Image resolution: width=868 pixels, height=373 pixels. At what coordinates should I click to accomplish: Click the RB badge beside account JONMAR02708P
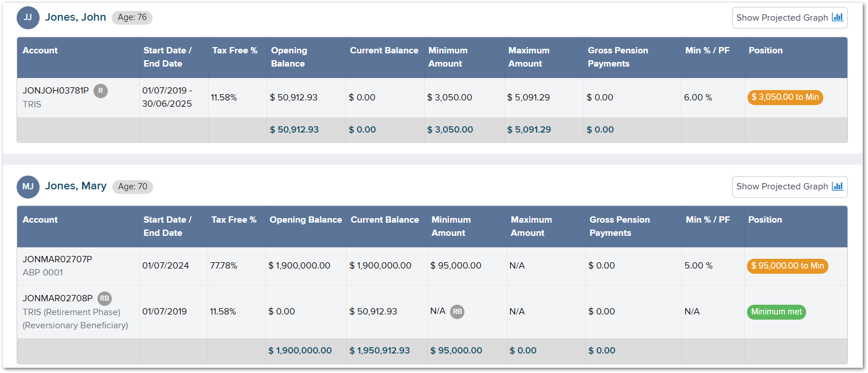coord(105,298)
